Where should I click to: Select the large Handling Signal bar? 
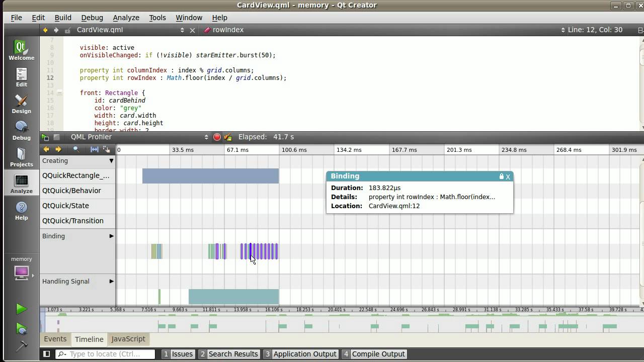(233, 297)
